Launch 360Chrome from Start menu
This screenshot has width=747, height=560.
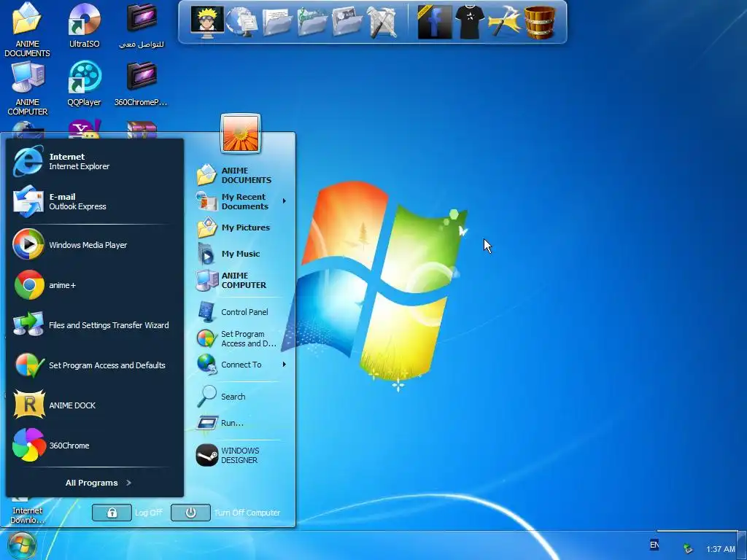[x=94, y=446]
